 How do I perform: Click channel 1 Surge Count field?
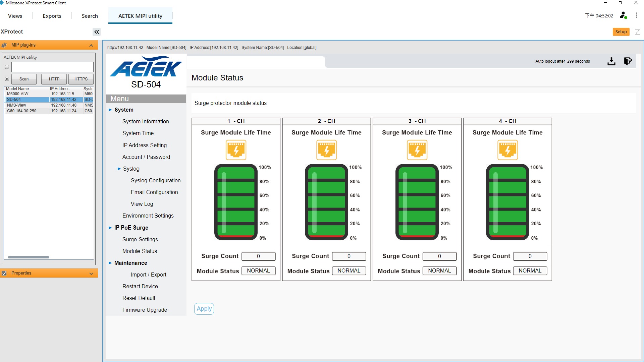point(258,256)
